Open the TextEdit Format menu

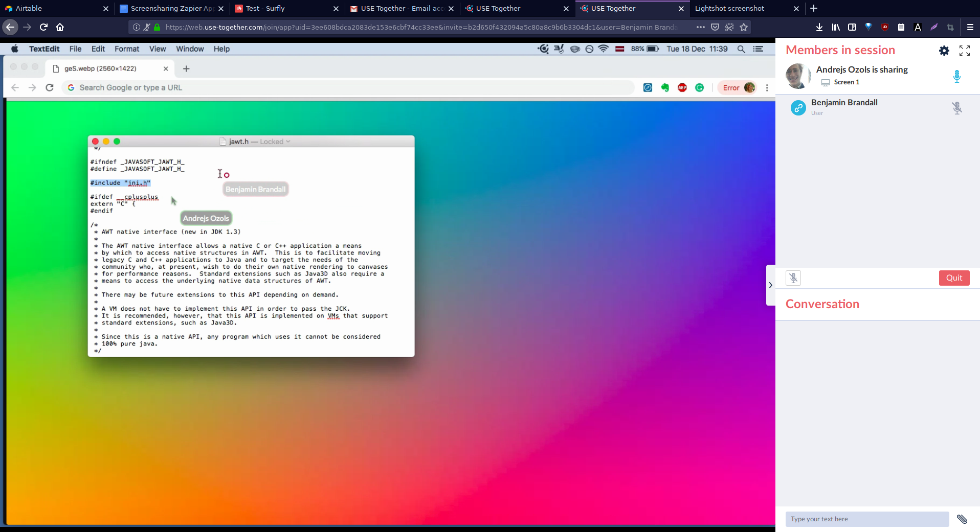point(127,49)
